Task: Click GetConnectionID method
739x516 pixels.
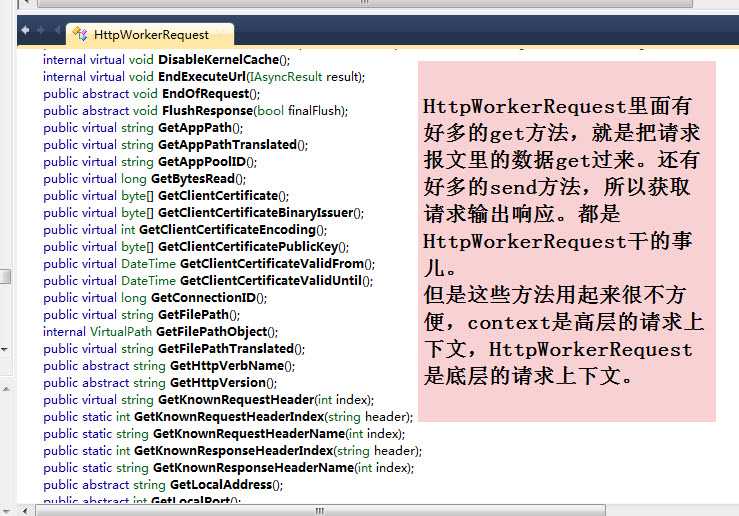Action: [x=204, y=297]
